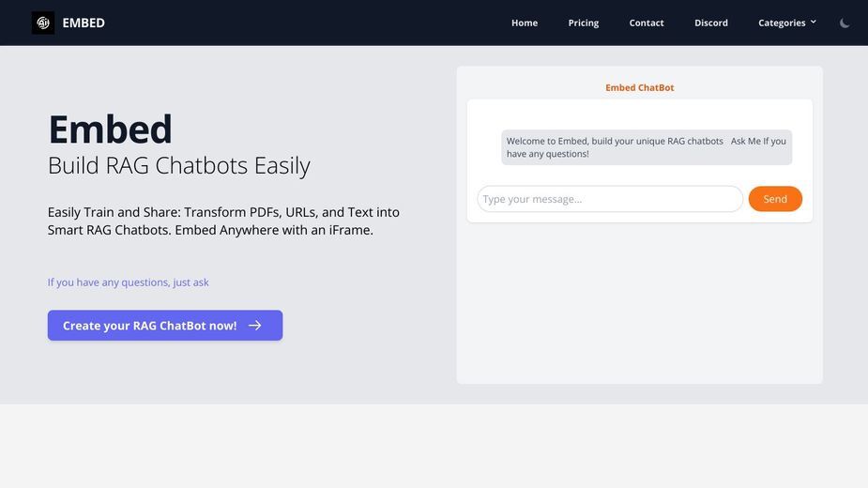Click empty area of chat panel
Screen dimensions: 868x488
point(639,303)
